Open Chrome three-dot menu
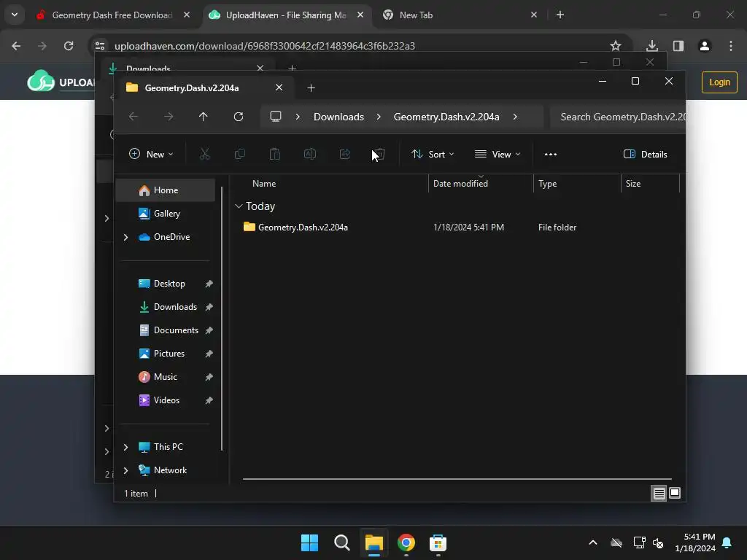The image size is (747, 560). click(x=731, y=46)
